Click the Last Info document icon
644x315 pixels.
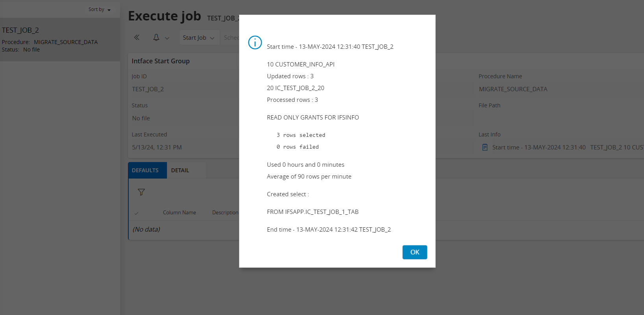485,147
